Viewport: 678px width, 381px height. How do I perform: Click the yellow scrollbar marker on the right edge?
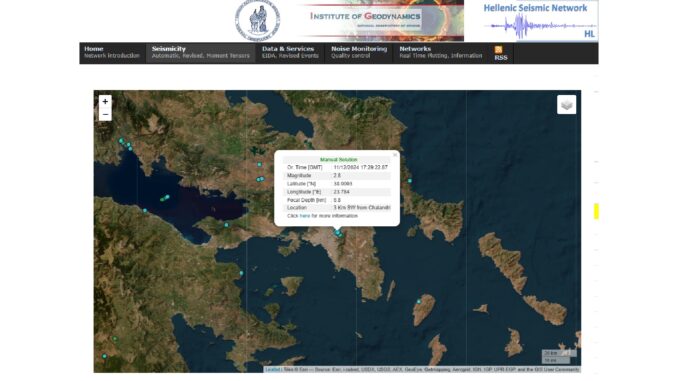[596, 211]
